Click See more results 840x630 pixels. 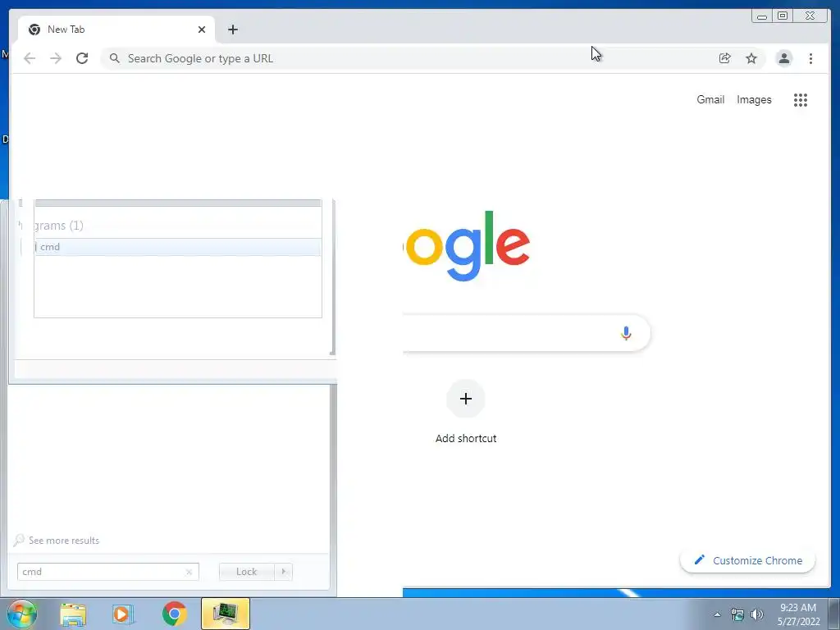pyautogui.click(x=57, y=540)
